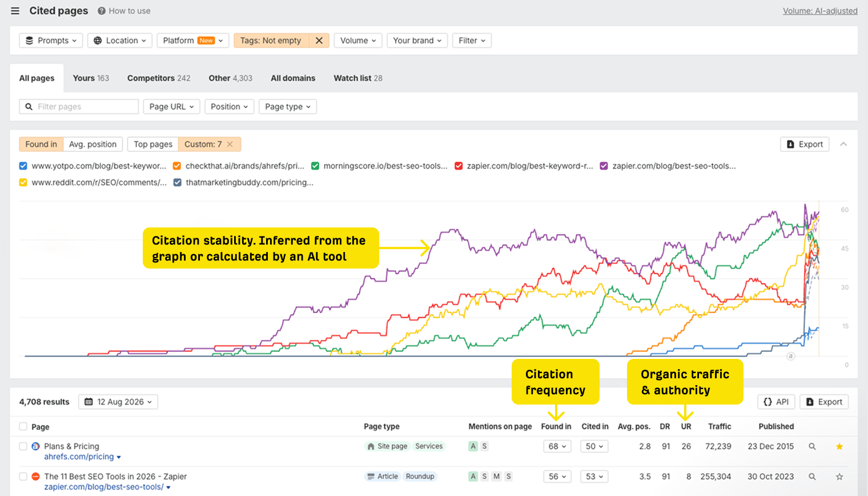The width and height of the screenshot is (868, 496).
Task: Open the ahrefs.com/pricing link
Action: [x=79, y=457]
